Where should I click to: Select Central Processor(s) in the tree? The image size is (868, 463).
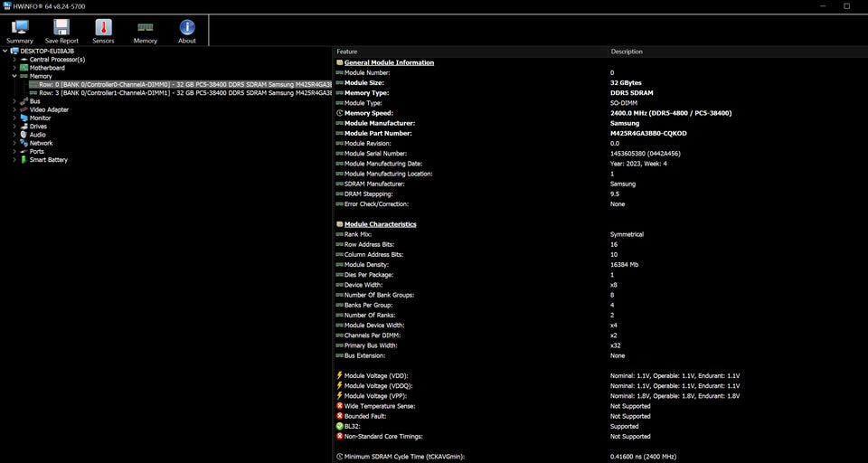pyautogui.click(x=57, y=60)
